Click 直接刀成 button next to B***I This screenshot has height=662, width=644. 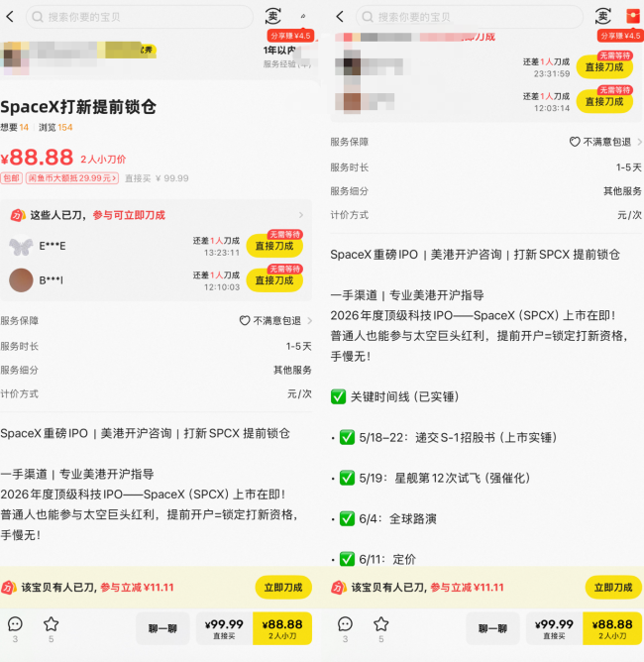[x=274, y=279]
